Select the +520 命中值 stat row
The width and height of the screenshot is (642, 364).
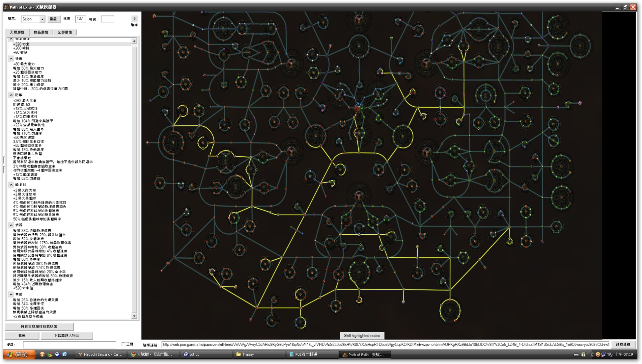[72, 288]
